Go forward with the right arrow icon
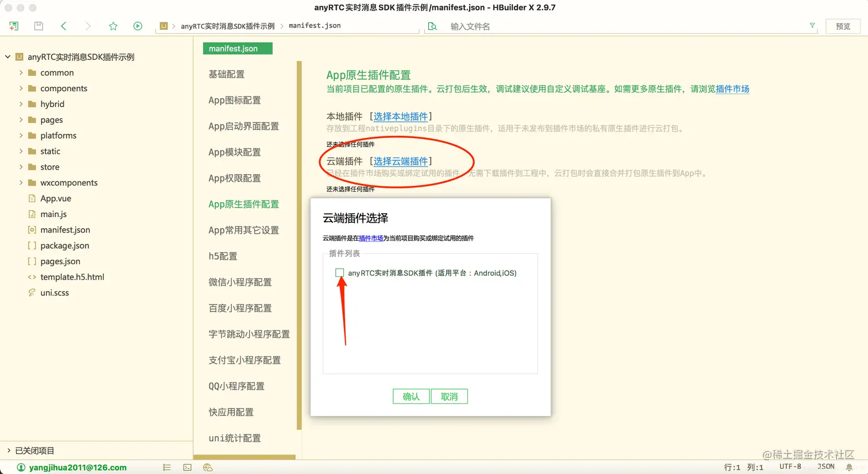Screen dimensions: 868x474 point(88,26)
